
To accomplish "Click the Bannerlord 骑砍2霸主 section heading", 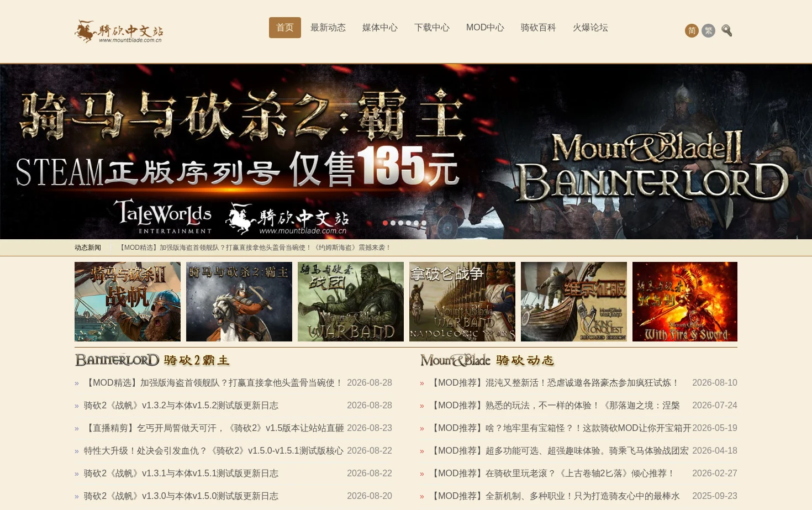I will tap(152, 360).
